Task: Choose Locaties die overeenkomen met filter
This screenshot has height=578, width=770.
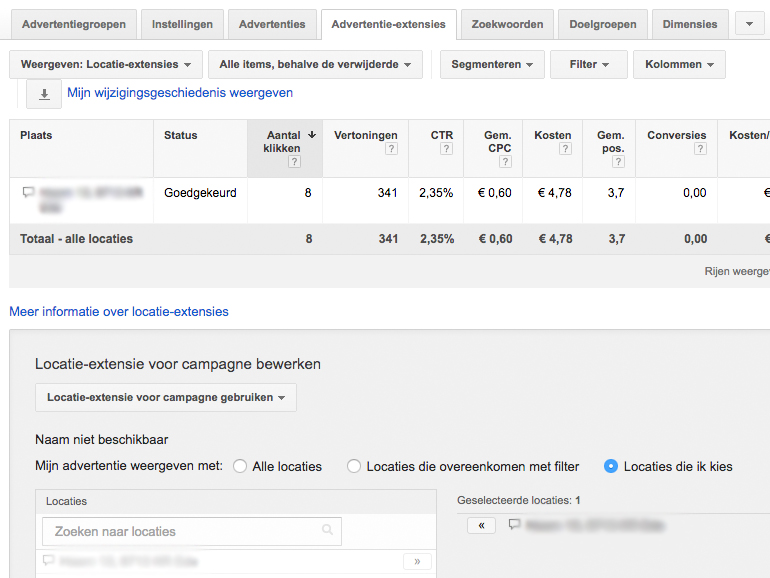Action: [x=354, y=466]
